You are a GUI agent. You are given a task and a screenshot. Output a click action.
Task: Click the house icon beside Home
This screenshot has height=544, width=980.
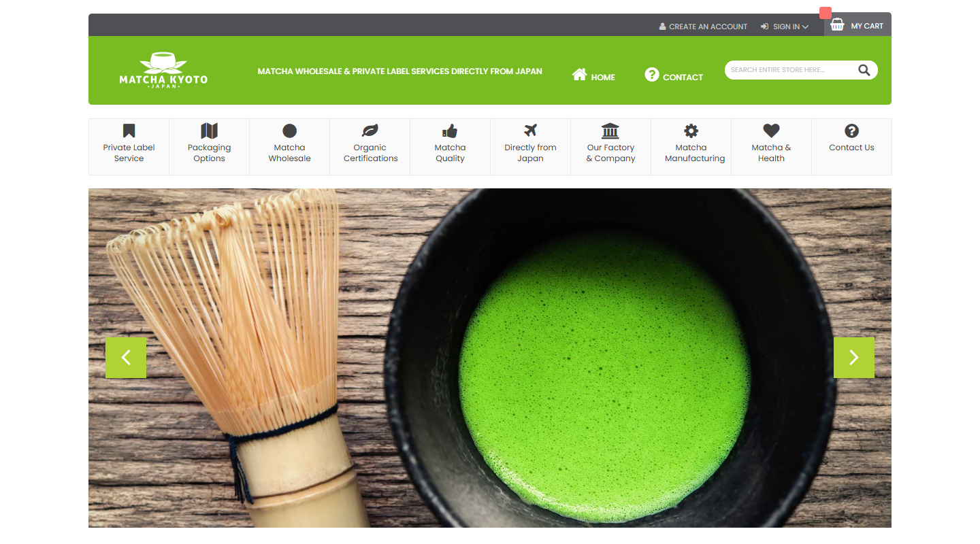click(x=579, y=74)
